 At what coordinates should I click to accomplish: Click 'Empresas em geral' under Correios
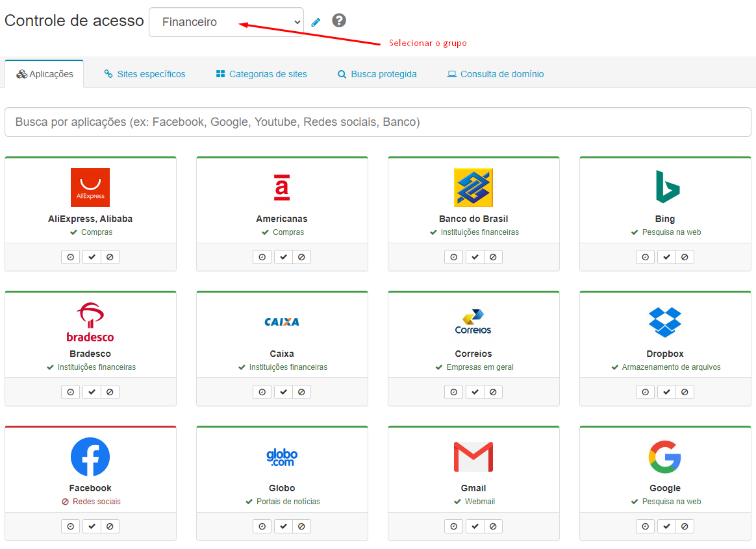(x=480, y=367)
